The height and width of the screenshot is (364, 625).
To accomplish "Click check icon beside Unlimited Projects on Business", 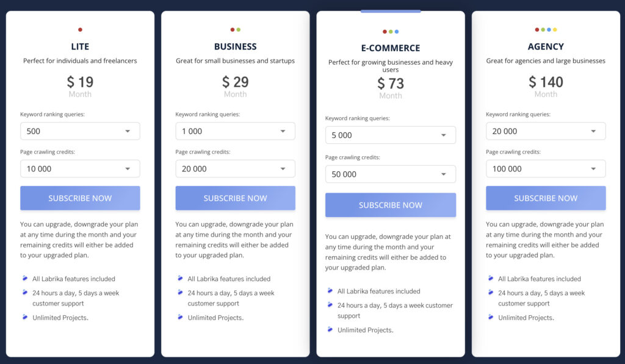I will pos(180,317).
